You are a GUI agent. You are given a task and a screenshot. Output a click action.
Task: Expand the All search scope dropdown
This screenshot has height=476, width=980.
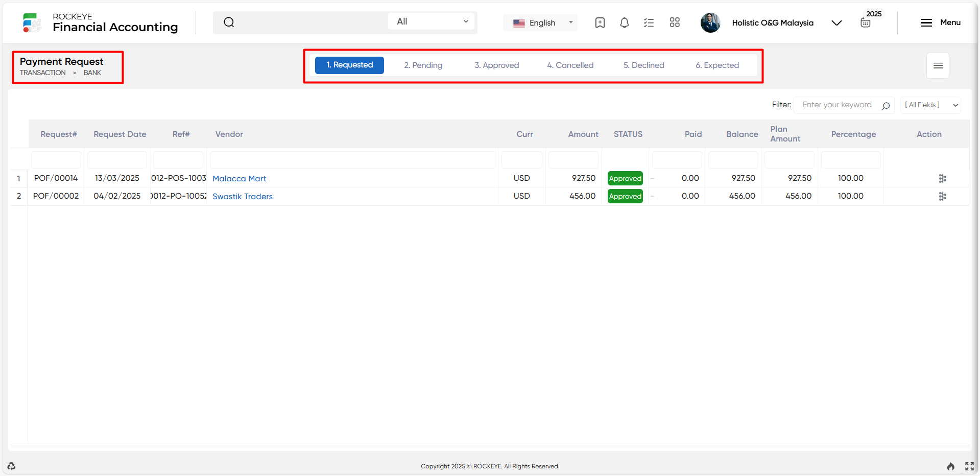point(432,21)
